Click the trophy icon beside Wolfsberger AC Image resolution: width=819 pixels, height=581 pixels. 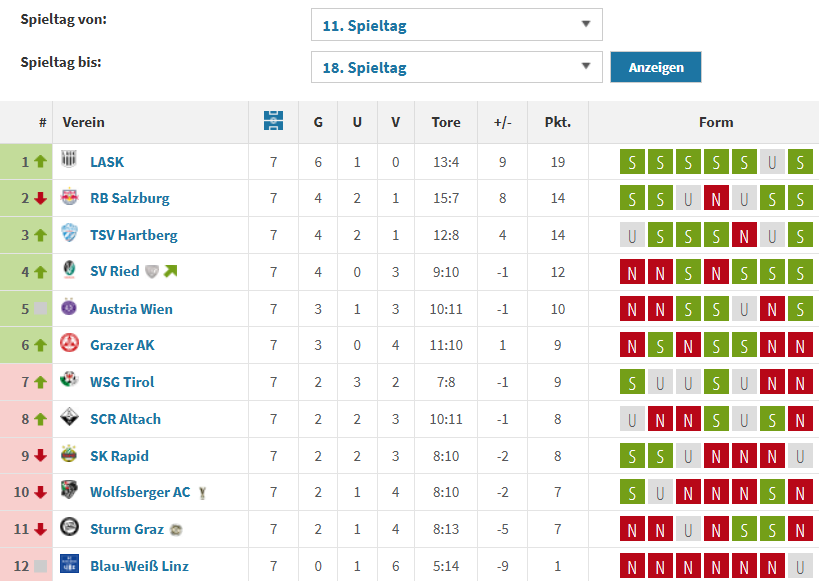202,492
